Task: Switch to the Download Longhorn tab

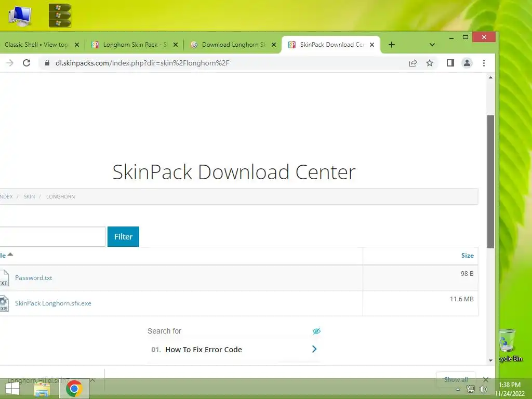Action: click(x=233, y=45)
